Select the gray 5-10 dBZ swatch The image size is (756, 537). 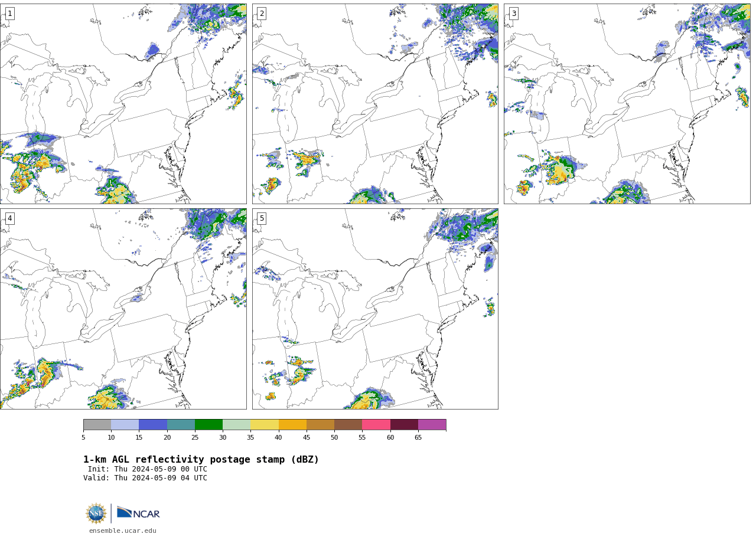coord(97,425)
